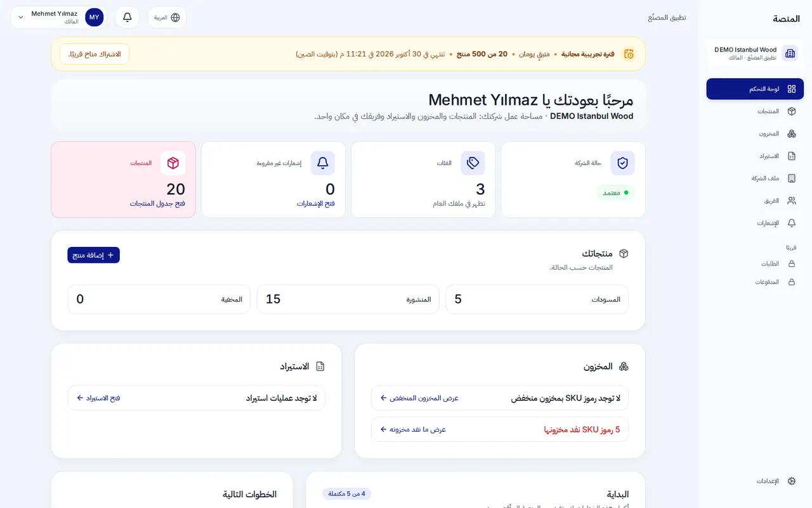
Task: Click the trial clock icon in the banner
Action: (628, 54)
